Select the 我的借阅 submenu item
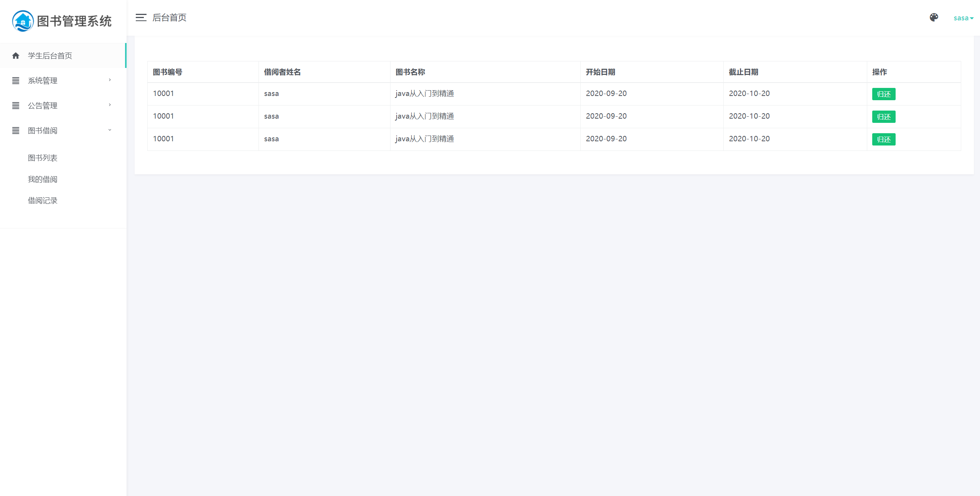The width and height of the screenshot is (980, 496). click(x=43, y=179)
